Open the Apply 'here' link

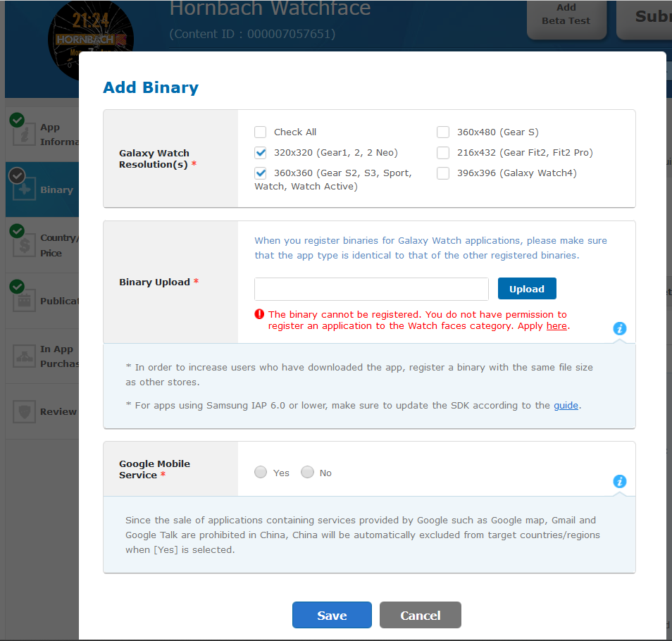tap(556, 326)
